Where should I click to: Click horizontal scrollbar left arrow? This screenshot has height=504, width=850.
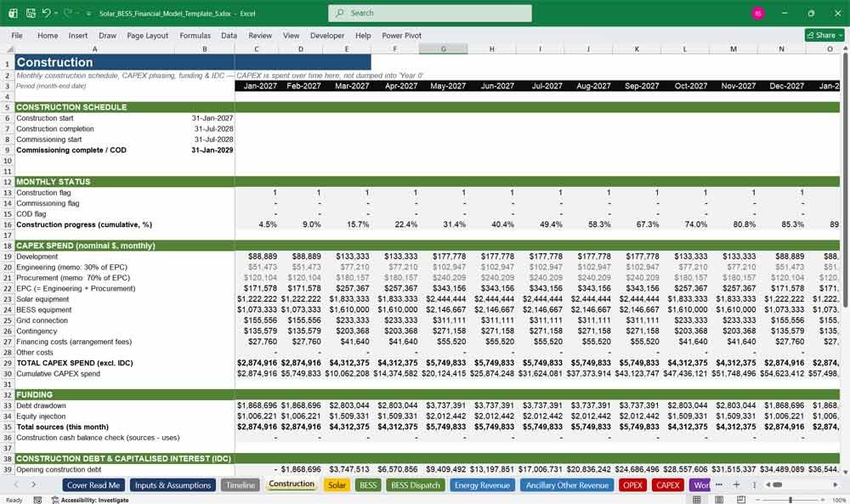click(x=767, y=484)
